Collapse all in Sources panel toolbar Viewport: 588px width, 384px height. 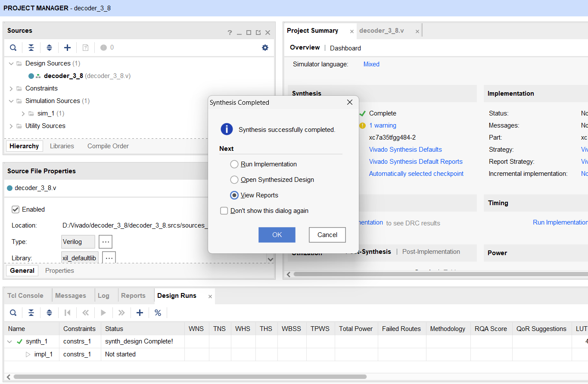pos(31,48)
